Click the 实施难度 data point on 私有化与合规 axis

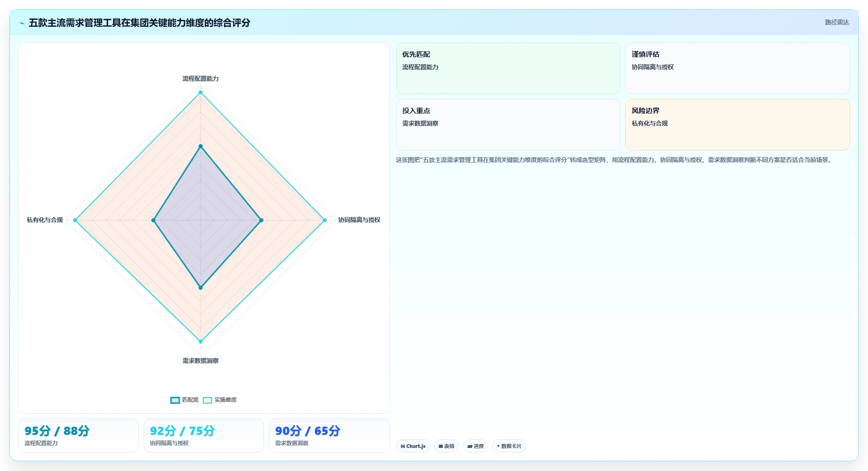coord(75,220)
